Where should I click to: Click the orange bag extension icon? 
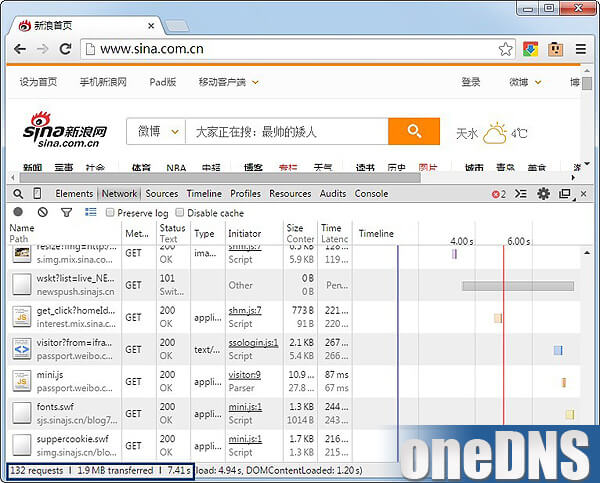[x=555, y=49]
